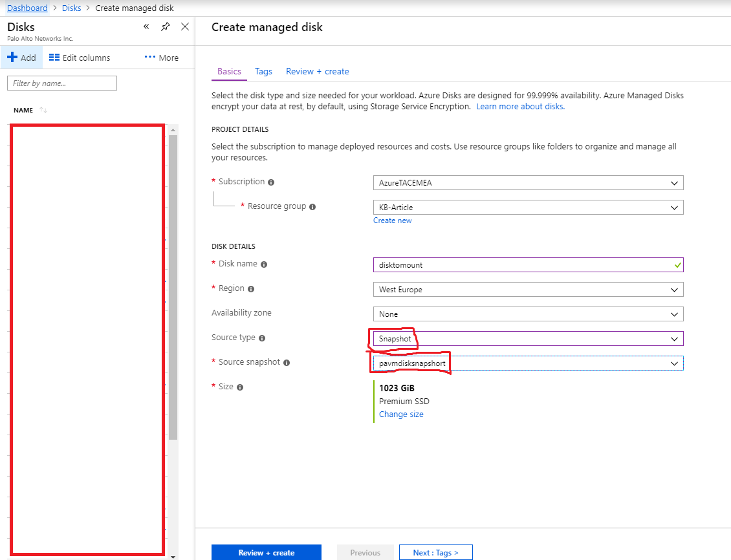Click in the Filter by name field
Screen dimensions: 731x560
point(62,83)
